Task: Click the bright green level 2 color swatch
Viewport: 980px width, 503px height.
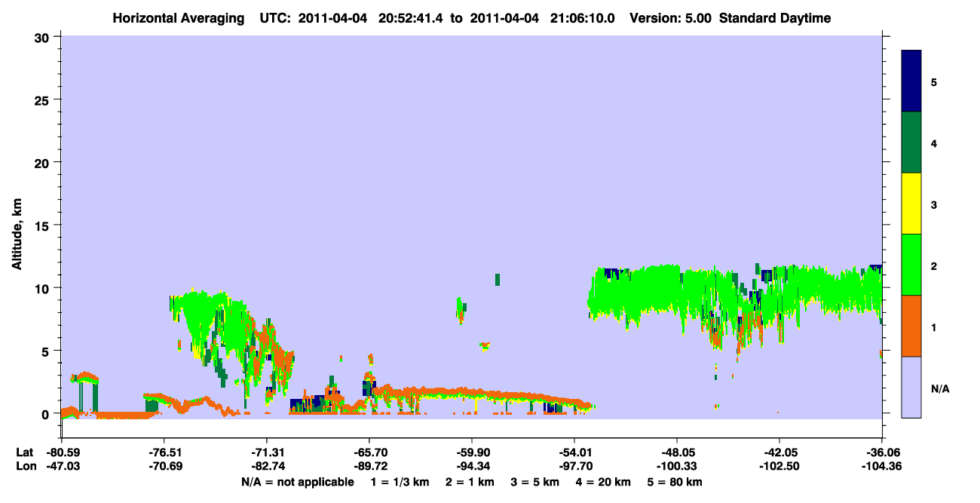Action: pyautogui.click(x=911, y=264)
